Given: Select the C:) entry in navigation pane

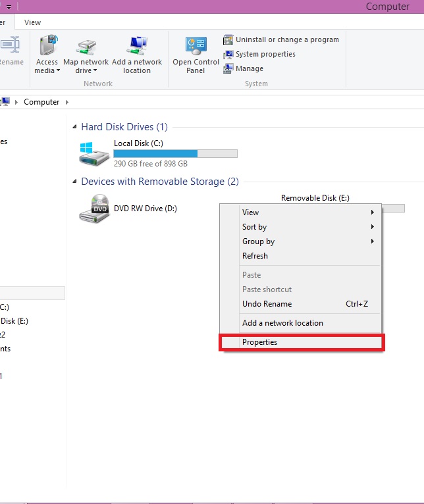Looking at the screenshot, I should tap(5, 307).
